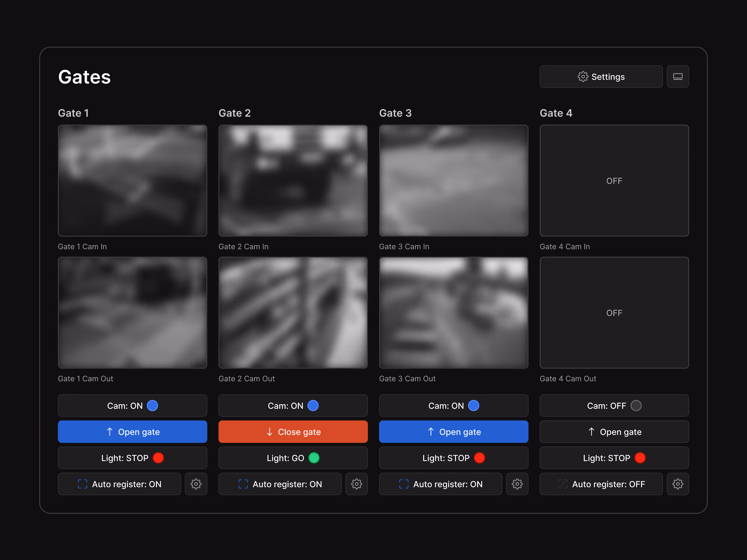Enable Gate 4 Auto register
Viewport: 747px width, 560px height.
point(601,484)
